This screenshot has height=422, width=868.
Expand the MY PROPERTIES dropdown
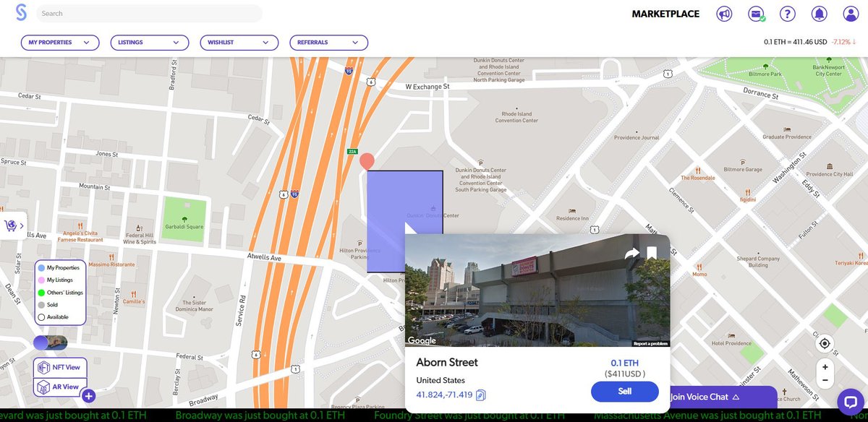59,43
